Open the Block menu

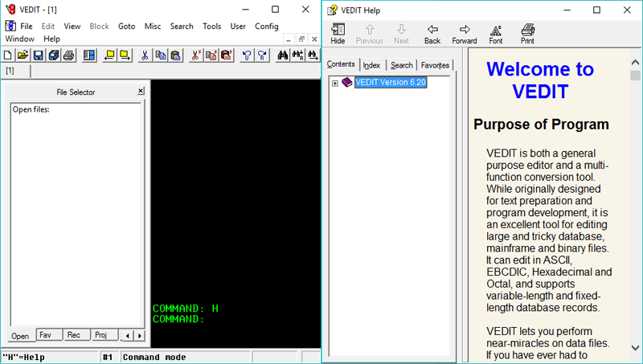coord(99,27)
